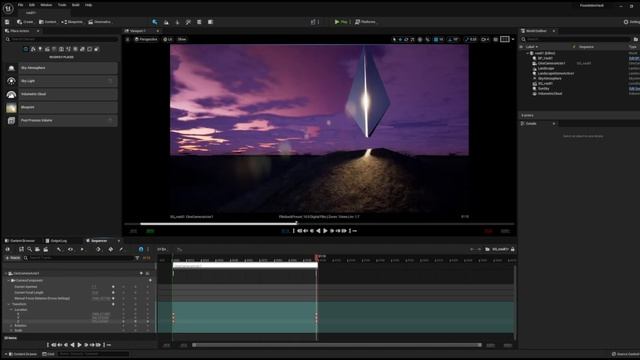
Task: Switch to the Place Actors tab
Action: coord(20,31)
